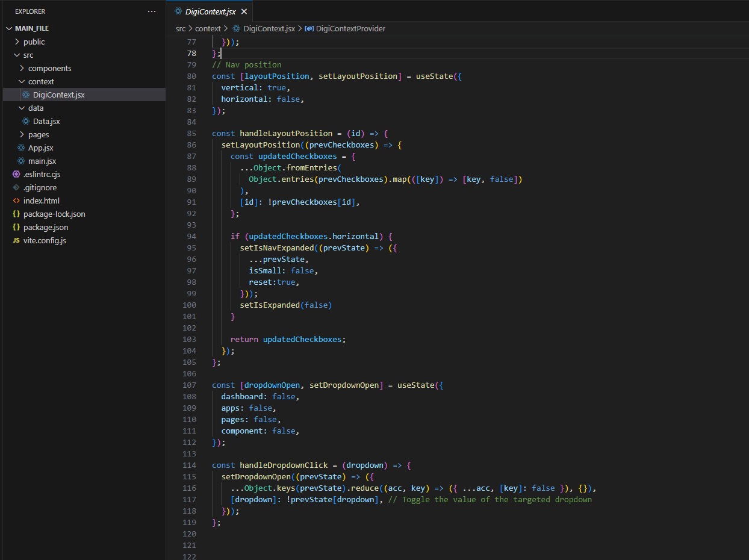This screenshot has height=560, width=749.
Task: Collapse the context folder
Action: click(x=22, y=81)
